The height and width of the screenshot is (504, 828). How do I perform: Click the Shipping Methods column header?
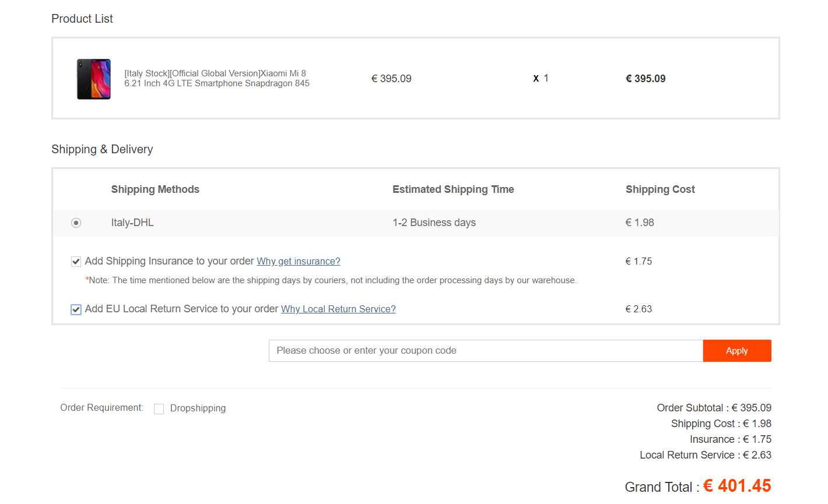click(155, 189)
